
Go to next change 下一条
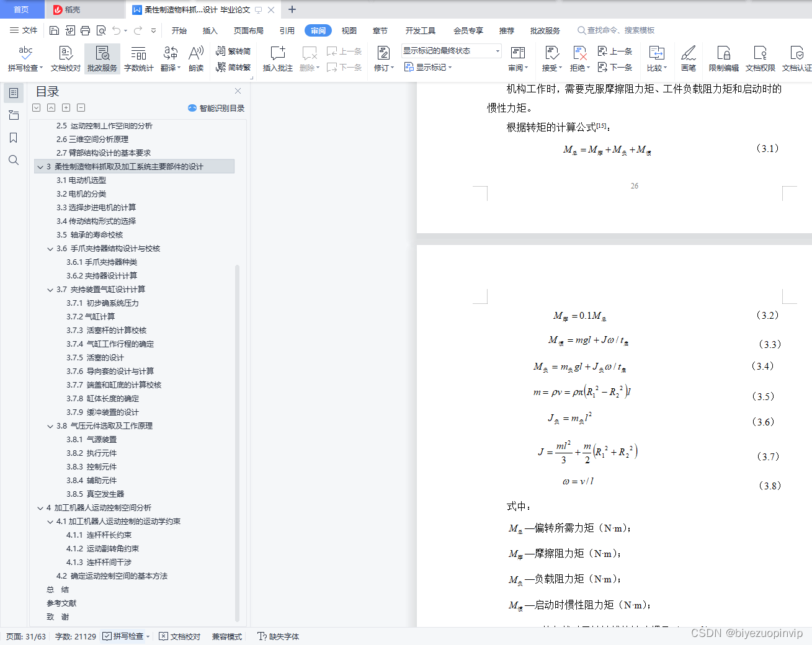pyautogui.click(x=615, y=67)
